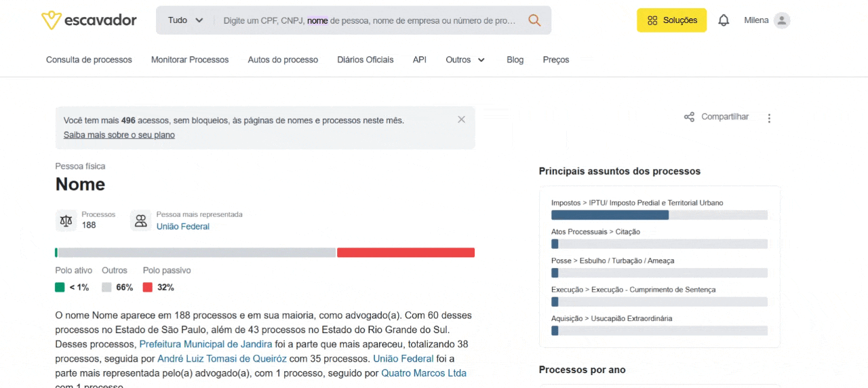868x388 pixels.
Task: Click the scales Processos icon
Action: 66,220
